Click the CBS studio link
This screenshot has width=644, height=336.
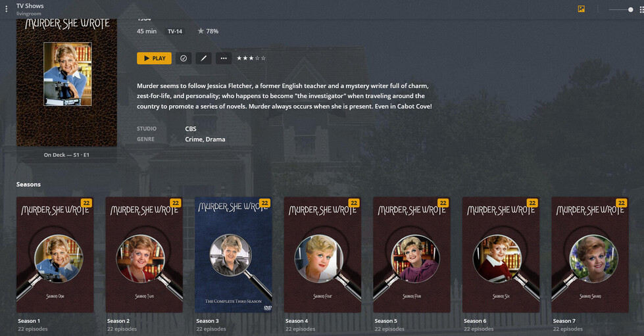coord(191,129)
